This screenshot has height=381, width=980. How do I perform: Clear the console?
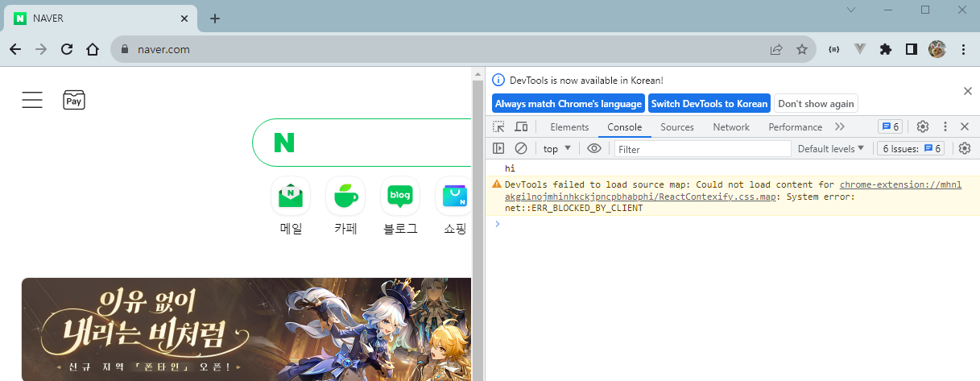[521, 148]
